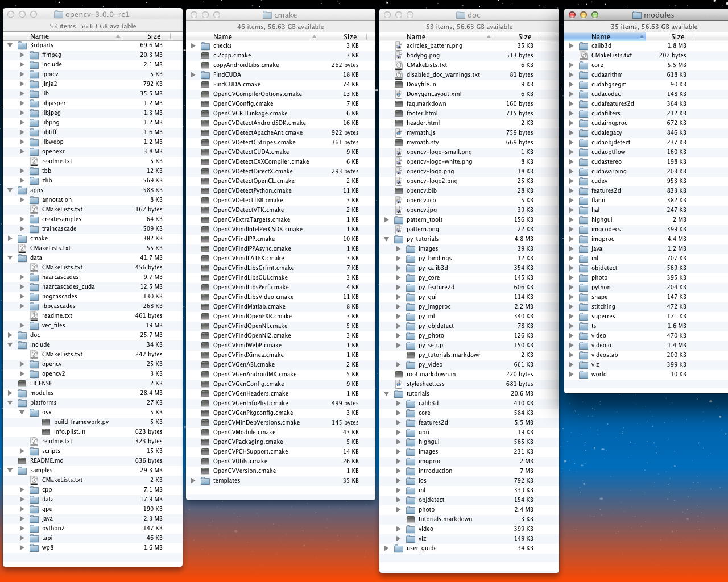The width and height of the screenshot is (728, 582).
Task: Expand the checks folder in cmake window
Action: click(x=193, y=46)
